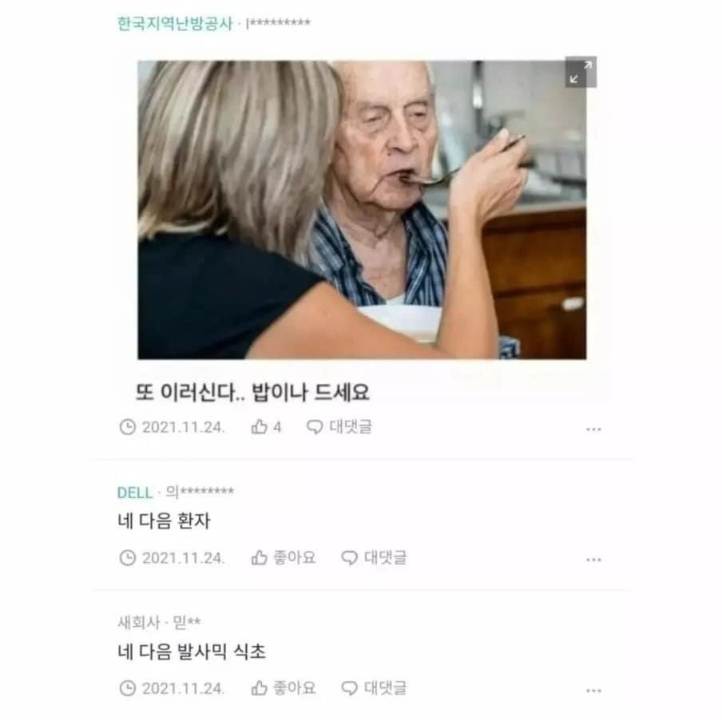This screenshot has width=722, height=728.
Task: Click the clock icon on DELL comment
Action: pyautogui.click(x=128, y=558)
